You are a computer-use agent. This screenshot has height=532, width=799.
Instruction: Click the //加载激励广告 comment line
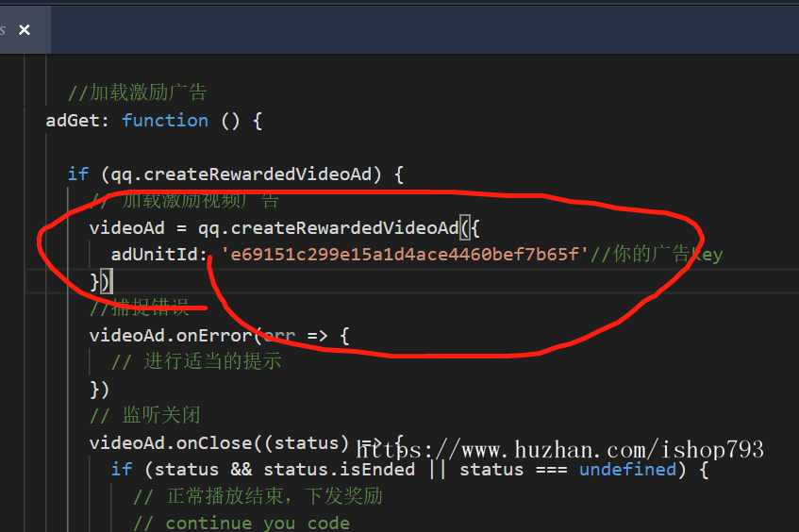[x=138, y=92]
